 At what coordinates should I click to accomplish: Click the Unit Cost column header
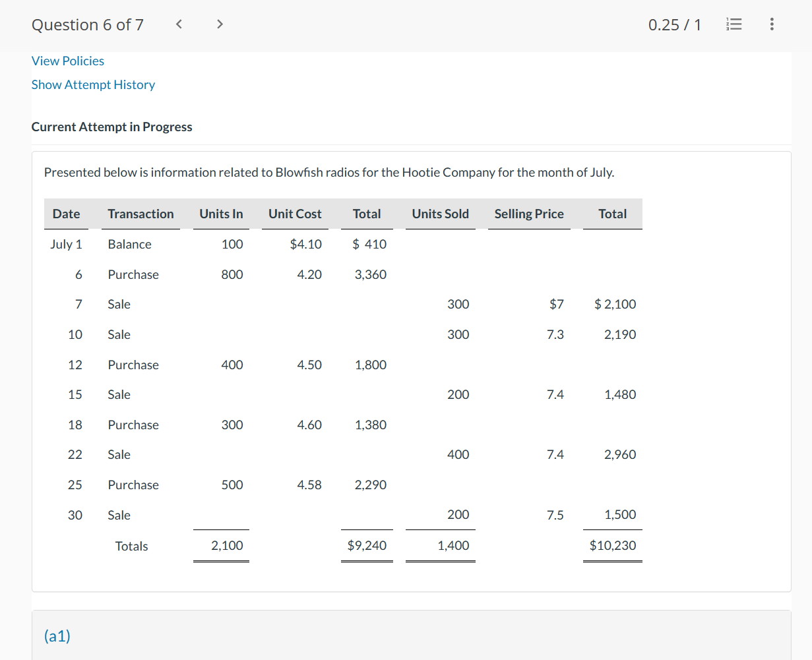click(295, 214)
